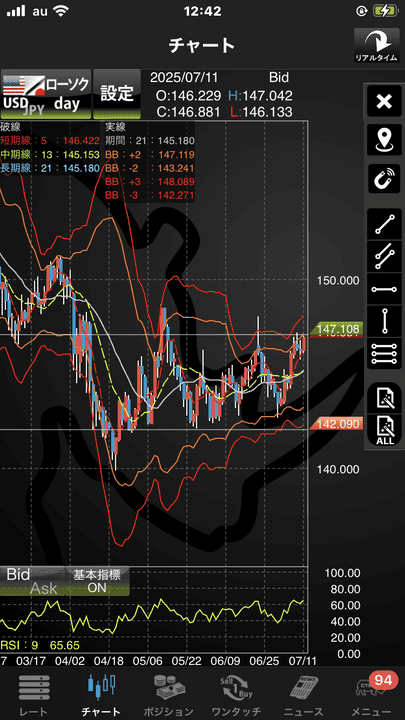Tap the Realtime arrow icon
This screenshot has width=405, height=720.
point(378,46)
